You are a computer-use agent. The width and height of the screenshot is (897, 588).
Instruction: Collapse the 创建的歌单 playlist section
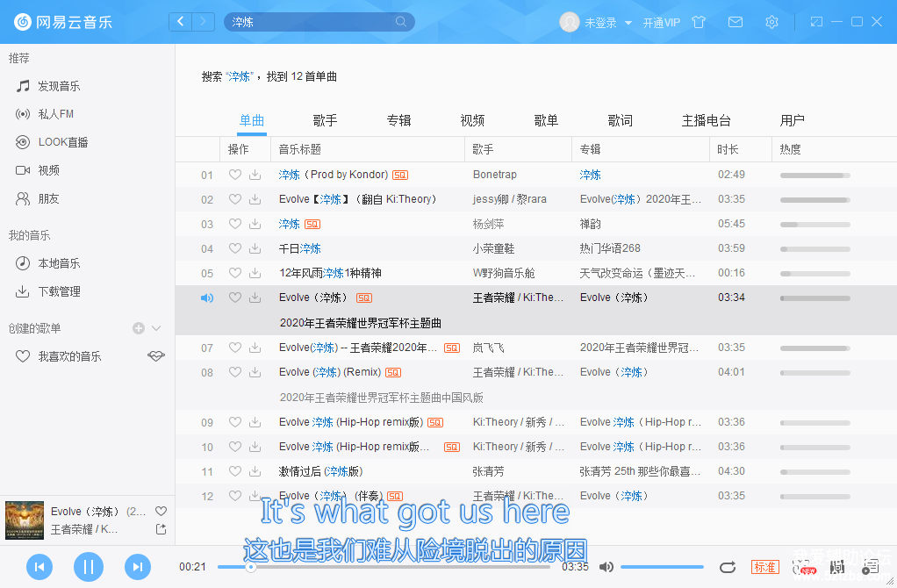157,328
